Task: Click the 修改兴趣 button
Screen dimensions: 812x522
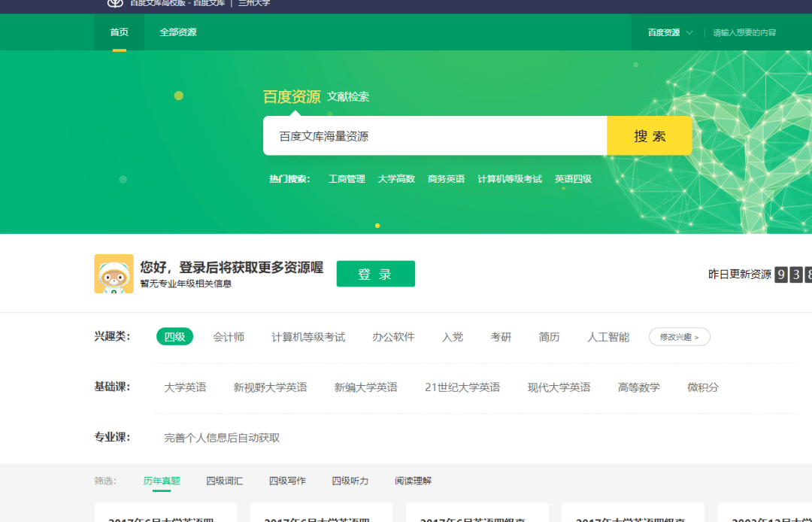Action: point(680,337)
